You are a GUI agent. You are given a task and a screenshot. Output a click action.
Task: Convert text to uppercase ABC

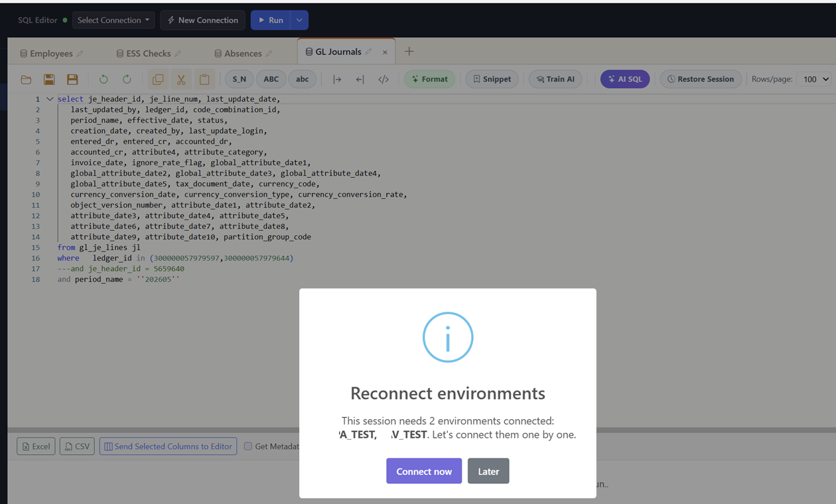tap(271, 79)
